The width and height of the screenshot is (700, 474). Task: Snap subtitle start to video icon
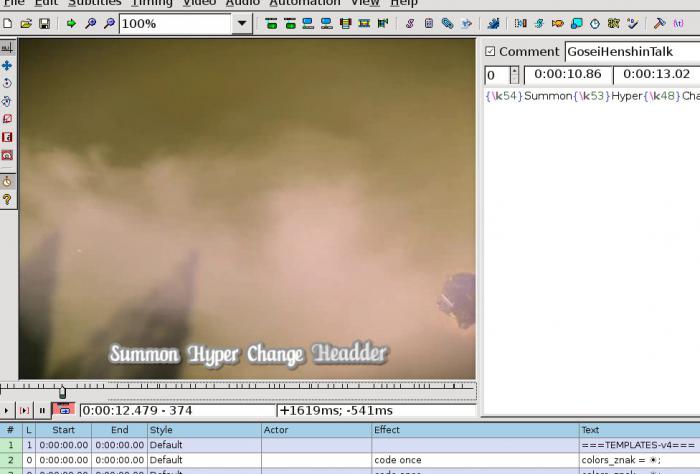[x=308, y=23]
